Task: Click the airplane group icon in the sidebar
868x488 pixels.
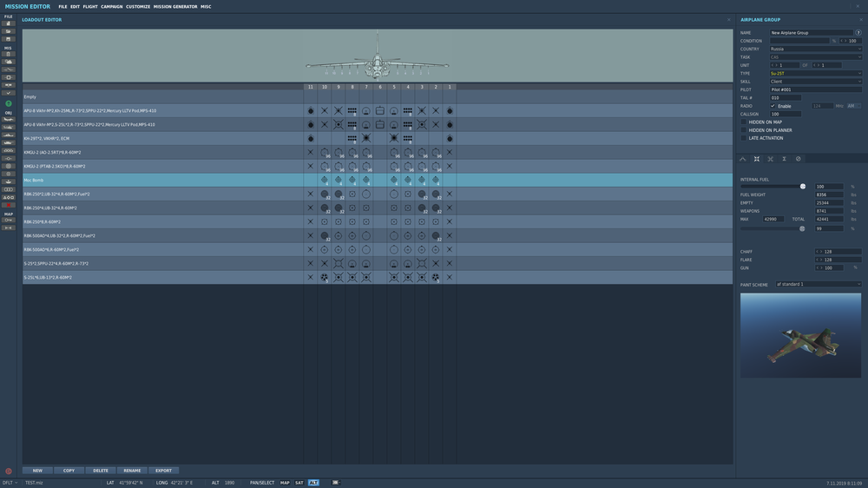Action: [9, 119]
